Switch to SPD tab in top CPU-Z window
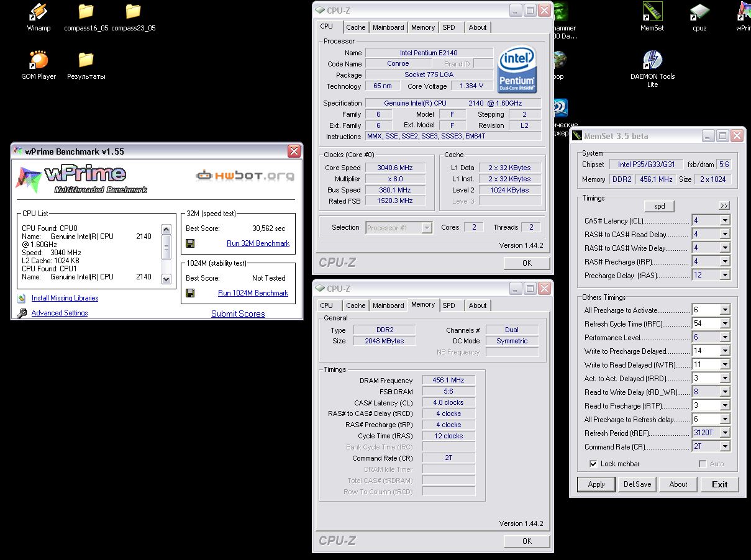 coord(449,27)
